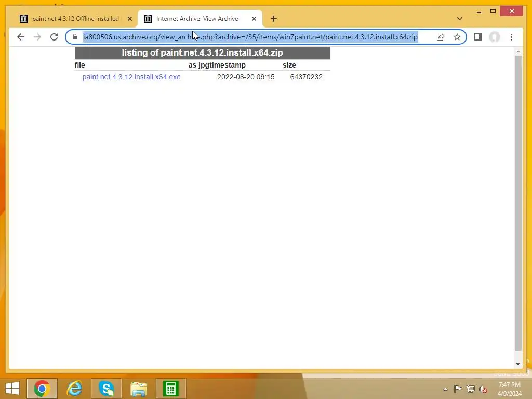Show hidden system tray icons

tap(445, 389)
